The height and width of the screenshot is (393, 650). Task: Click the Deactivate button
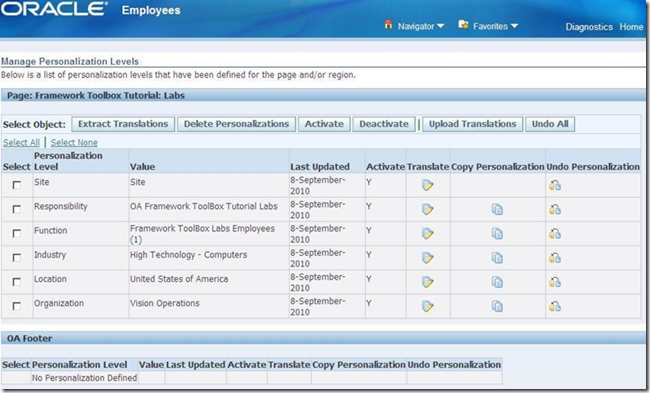[384, 124]
